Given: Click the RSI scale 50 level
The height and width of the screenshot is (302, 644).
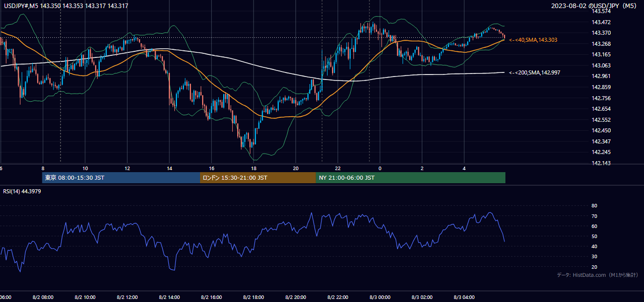Looking at the screenshot, I should 594,236.
